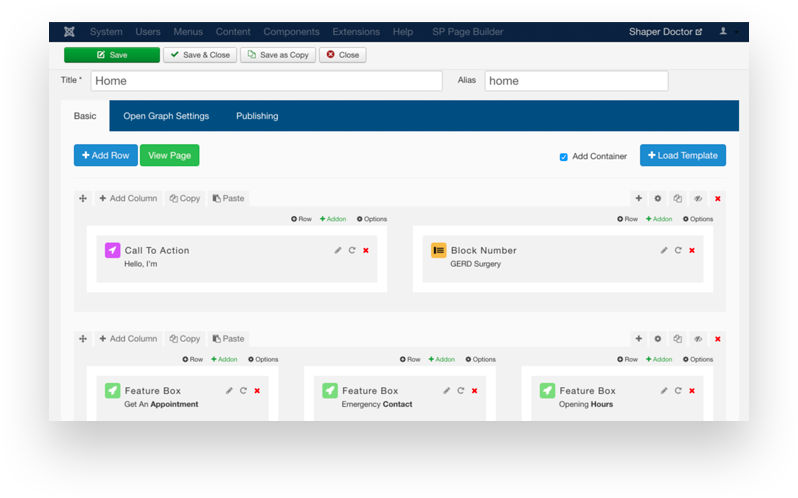Open the Extensions dropdown menu
Screen dimensions: 798x498
356,32
